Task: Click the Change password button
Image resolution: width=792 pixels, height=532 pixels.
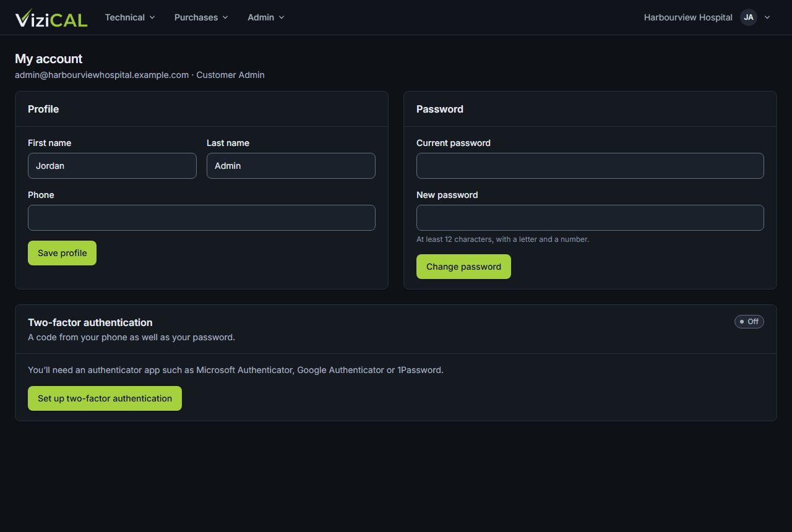Action: [463, 267]
